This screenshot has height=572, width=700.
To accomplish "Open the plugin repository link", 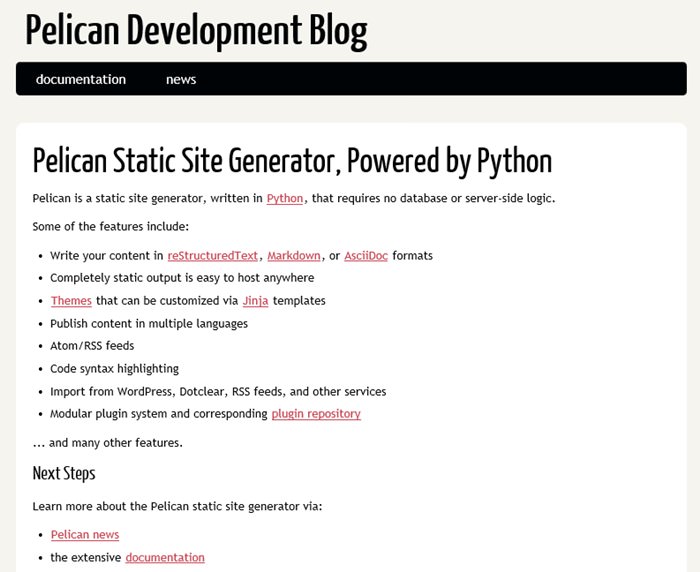I will [x=316, y=414].
